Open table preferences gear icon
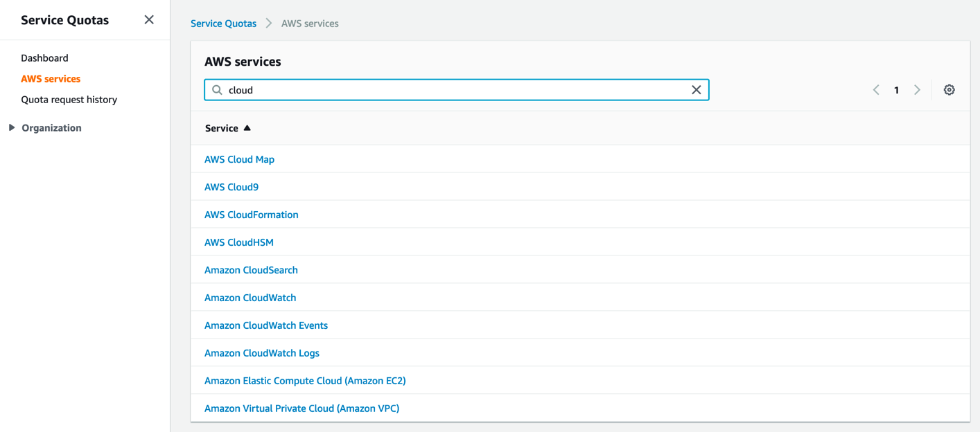 pyautogui.click(x=950, y=90)
